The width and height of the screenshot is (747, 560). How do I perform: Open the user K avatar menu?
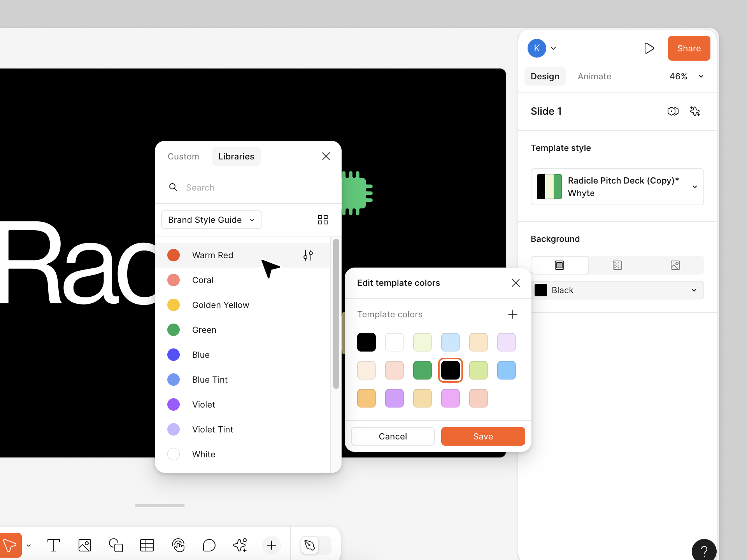click(542, 48)
